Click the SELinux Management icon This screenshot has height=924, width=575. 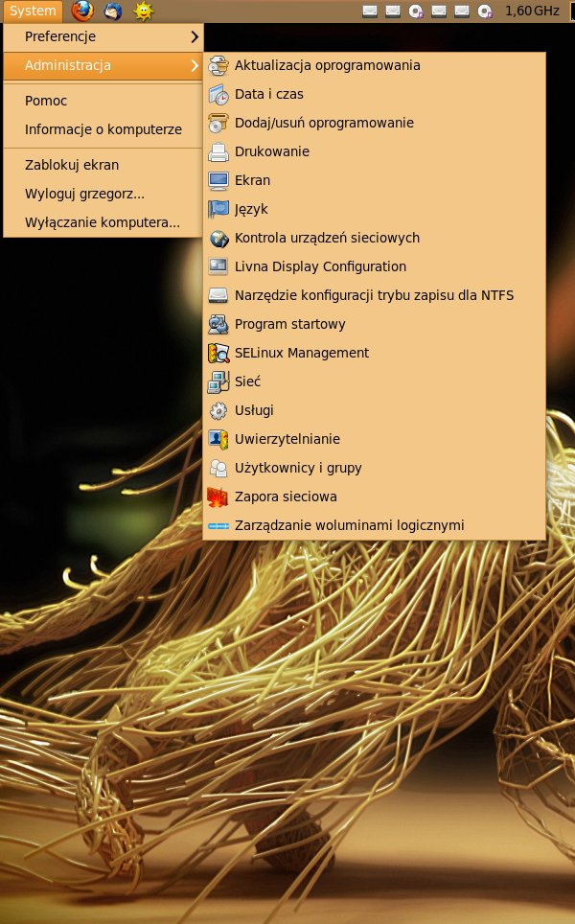pos(218,353)
